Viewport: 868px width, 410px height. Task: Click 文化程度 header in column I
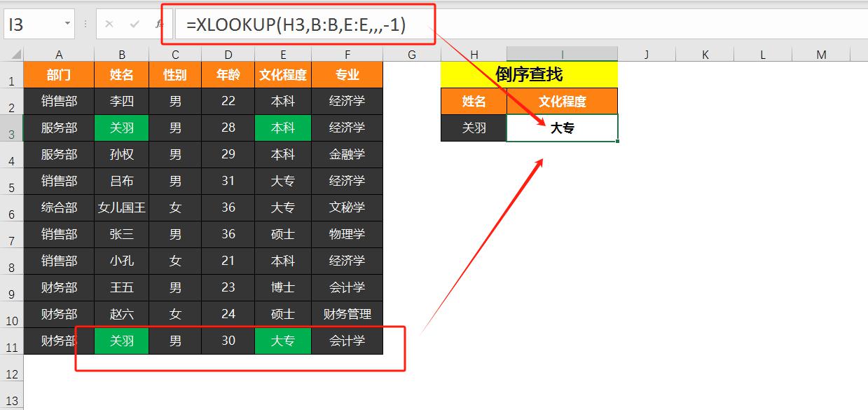point(563,102)
